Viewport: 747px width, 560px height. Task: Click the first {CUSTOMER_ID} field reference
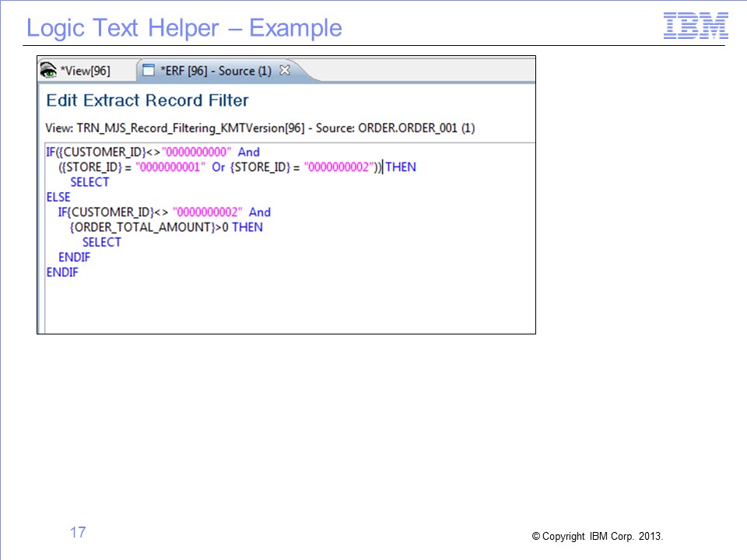[x=103, y=152]
